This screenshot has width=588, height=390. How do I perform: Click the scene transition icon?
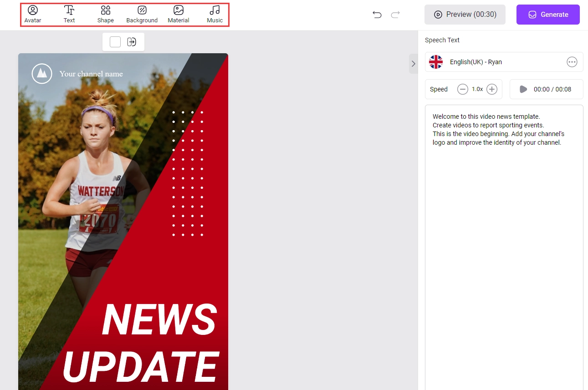coord(132,42)
